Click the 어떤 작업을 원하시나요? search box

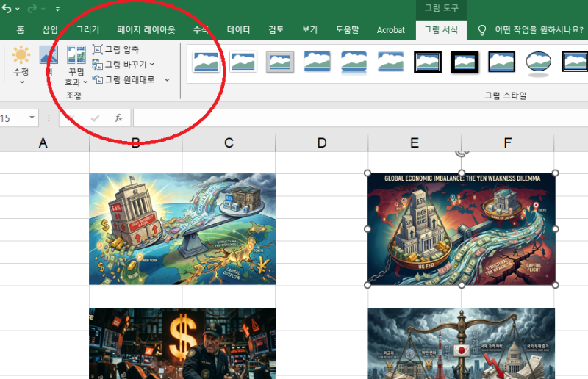click(539, 29)
